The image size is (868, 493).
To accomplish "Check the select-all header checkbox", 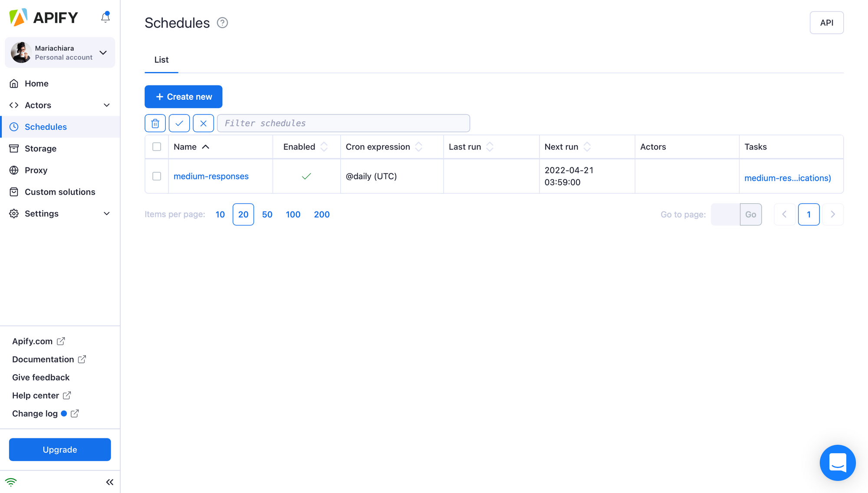I will [157, 147].
